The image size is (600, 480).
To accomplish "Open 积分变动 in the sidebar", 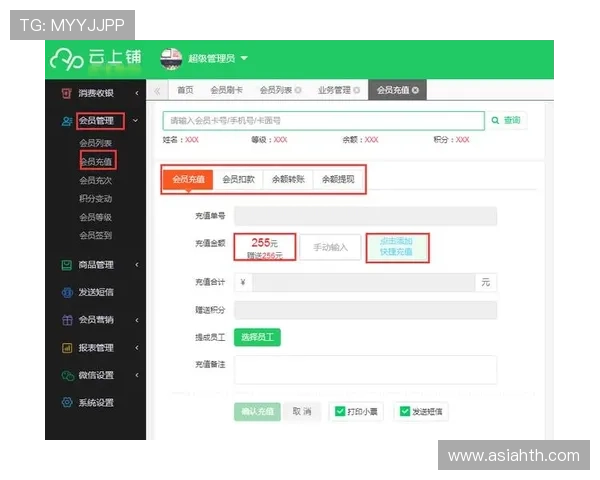I will click(x=96, y=199).
